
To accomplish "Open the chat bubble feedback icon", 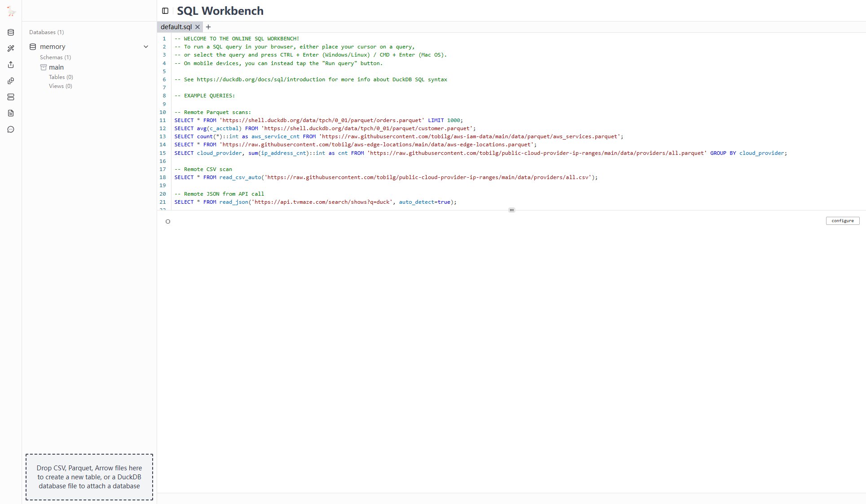I will pos(11,130).
